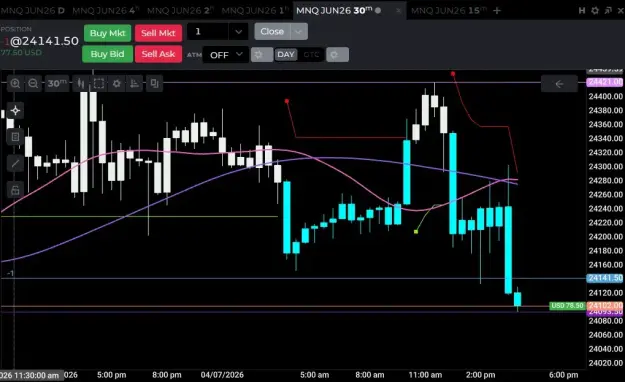Screen dimensions: 625x382
Task: Select the trend line drawing tool
Action: 15,163
